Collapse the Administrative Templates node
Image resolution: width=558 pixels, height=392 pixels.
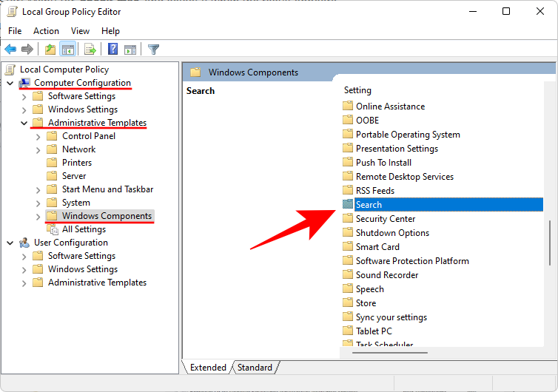click(x=24, y=123)
